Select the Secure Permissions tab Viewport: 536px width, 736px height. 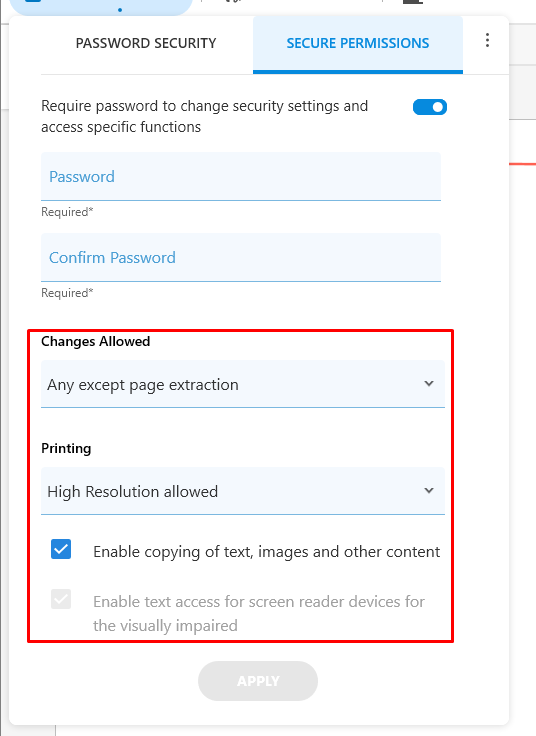358,43
